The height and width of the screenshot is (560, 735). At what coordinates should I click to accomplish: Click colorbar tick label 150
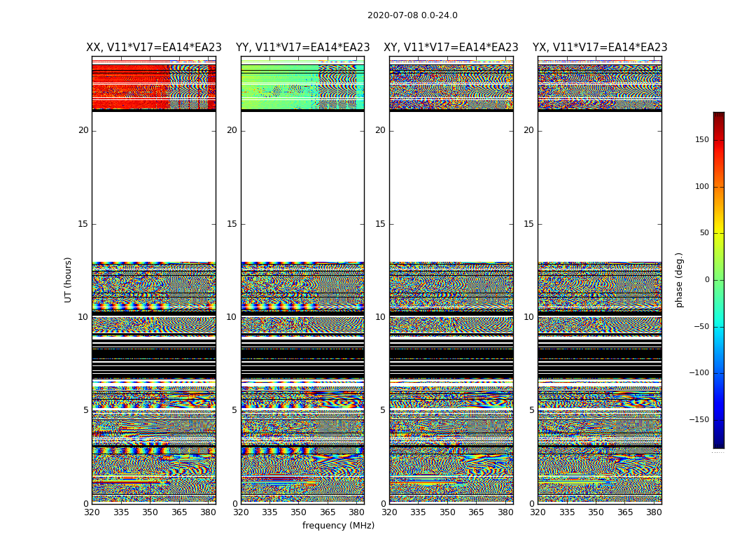[702, 139]
